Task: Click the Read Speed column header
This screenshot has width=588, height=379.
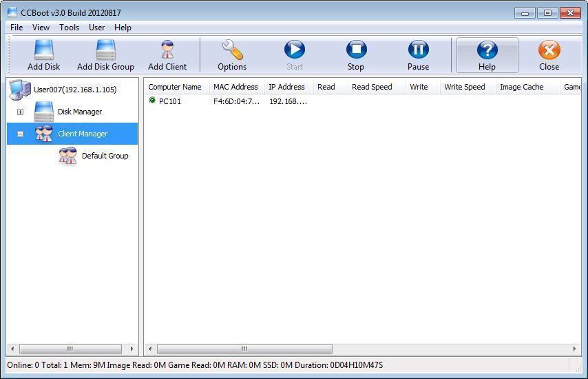Action: click(x=377, y=87)
